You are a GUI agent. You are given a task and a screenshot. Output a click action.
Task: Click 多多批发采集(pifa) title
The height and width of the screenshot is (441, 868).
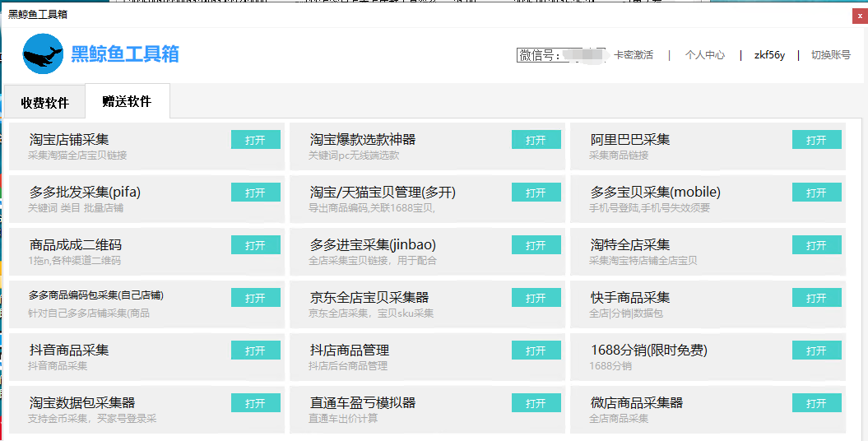point(86,192)
